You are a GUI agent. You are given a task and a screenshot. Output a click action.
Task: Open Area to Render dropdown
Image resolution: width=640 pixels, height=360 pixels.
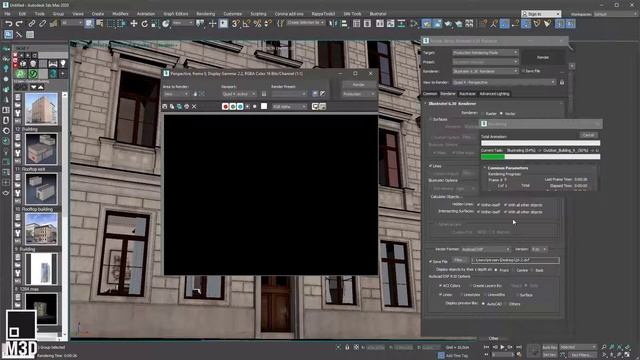[x=176, y=94]
